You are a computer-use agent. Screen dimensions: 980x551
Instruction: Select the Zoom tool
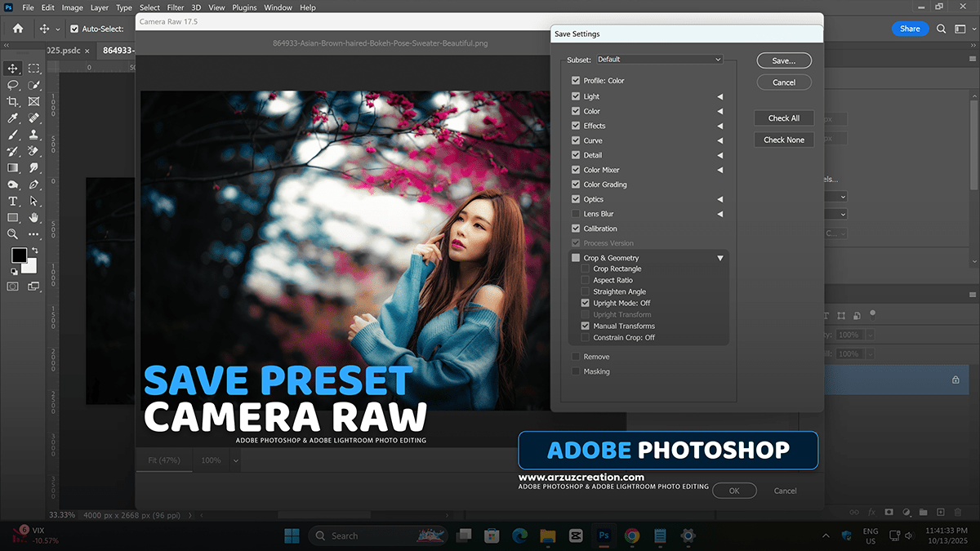[x=12, y=234]
